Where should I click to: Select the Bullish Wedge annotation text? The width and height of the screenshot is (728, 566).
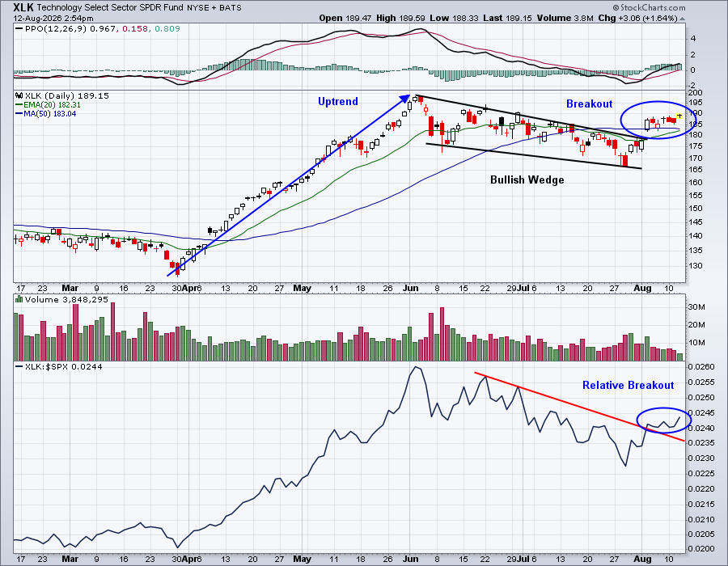pyautogui.click(x=527, y=180)
